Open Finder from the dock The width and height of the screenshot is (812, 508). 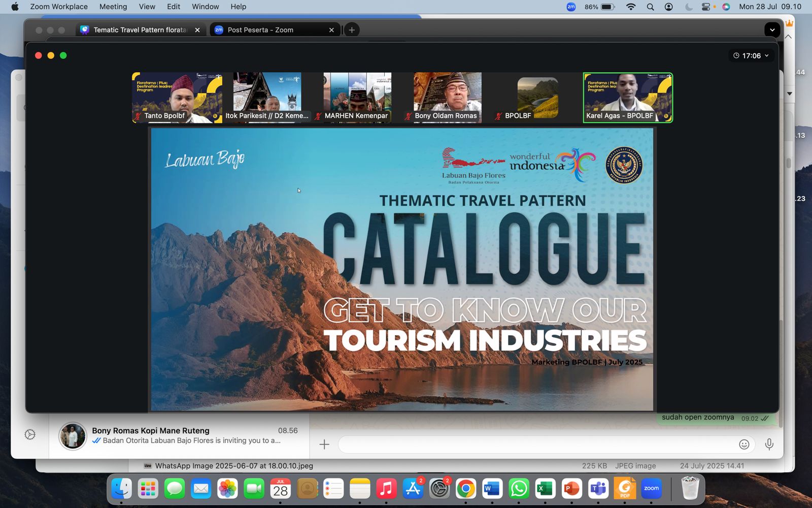(x=121, y=489)
